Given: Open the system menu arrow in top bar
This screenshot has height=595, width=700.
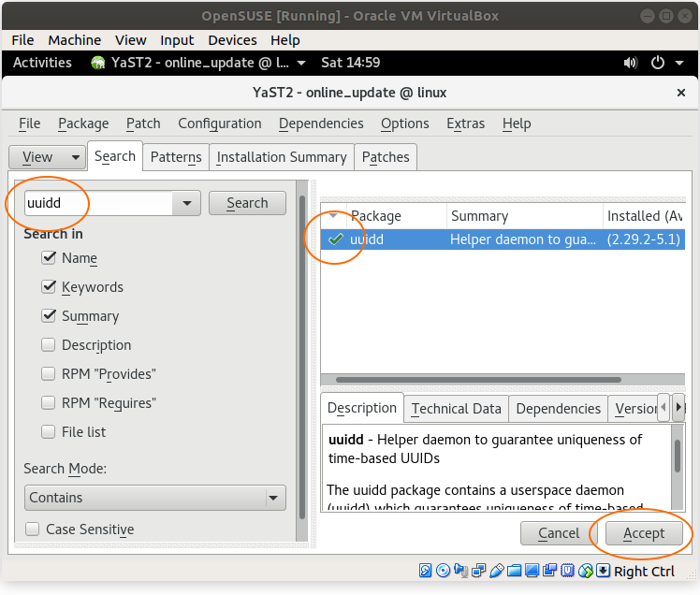Looking at the screenshot, I should tap(679, 63).
